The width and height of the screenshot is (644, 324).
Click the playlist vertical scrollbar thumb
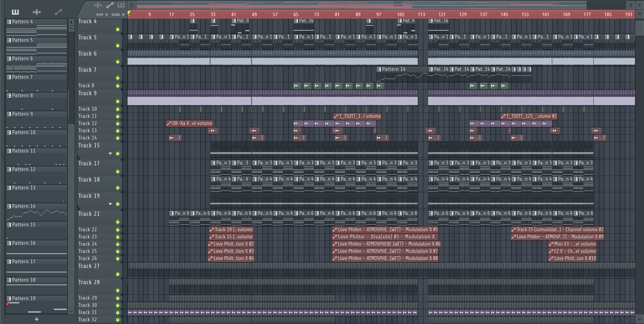(x=640, y=28)
